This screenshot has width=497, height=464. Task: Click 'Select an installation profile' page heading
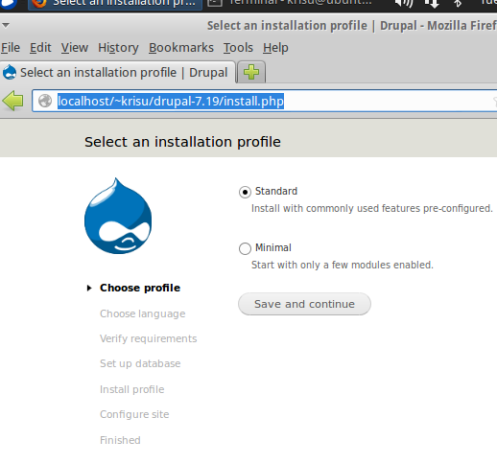point(183,142)
